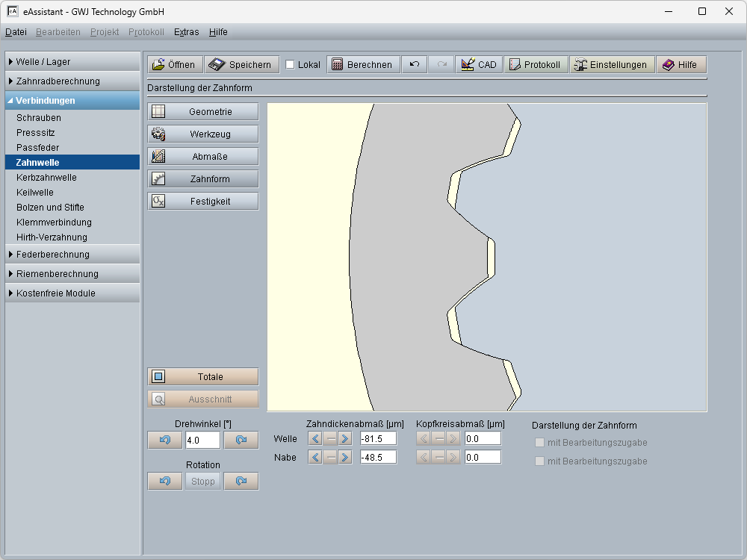Screen dimensions: 747x560
Task: Expand the Welle / Lager section
Action: (x=72, y=61)
